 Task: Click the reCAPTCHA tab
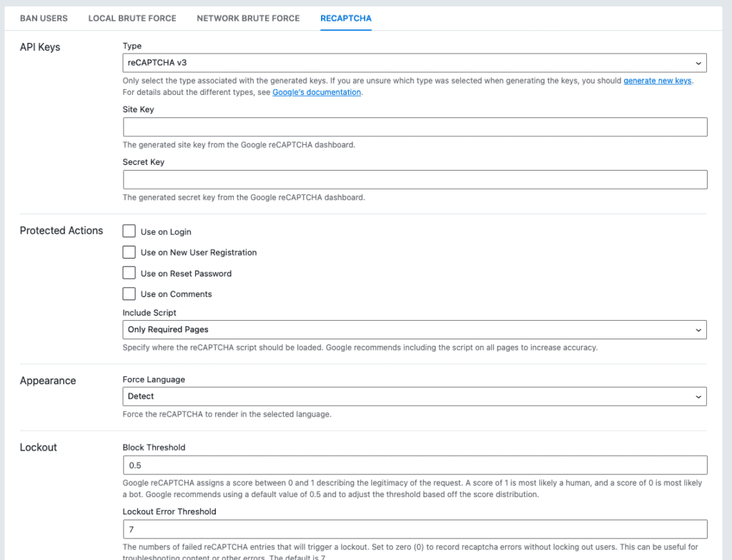[345, 18]
